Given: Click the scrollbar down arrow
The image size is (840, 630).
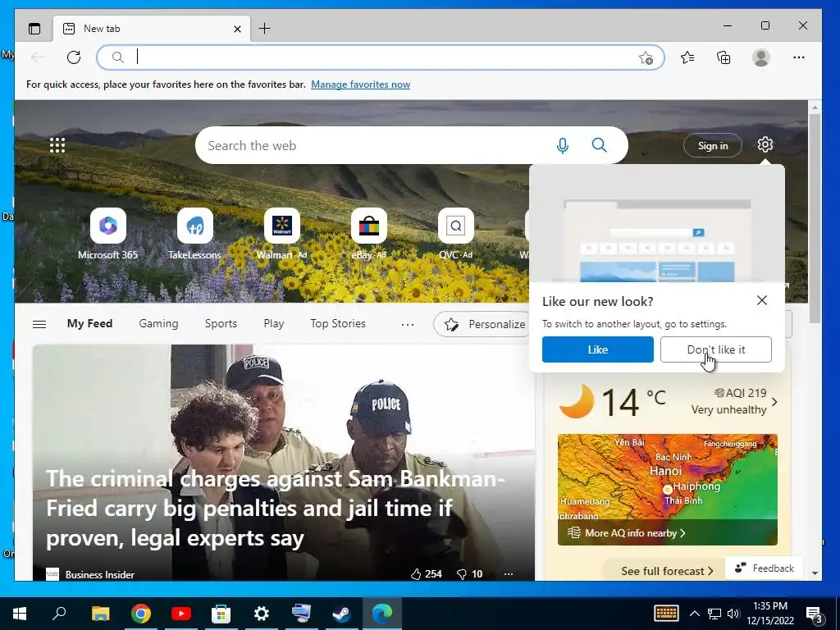Looking at the screenshot, I should tap(815, 573).
